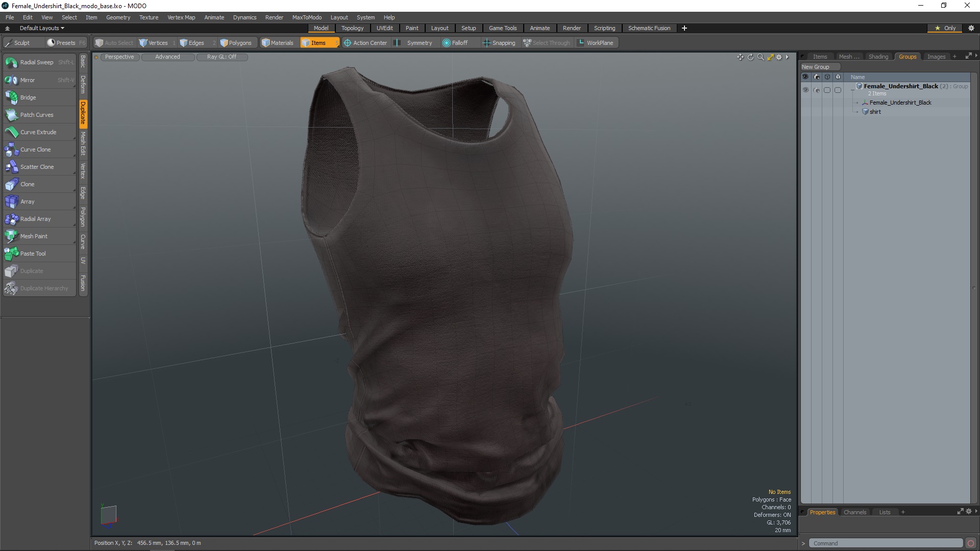980x551 pixels.
Task: Collapse the Female_Undershirt_Black group tree
Action: pos(852,90)
